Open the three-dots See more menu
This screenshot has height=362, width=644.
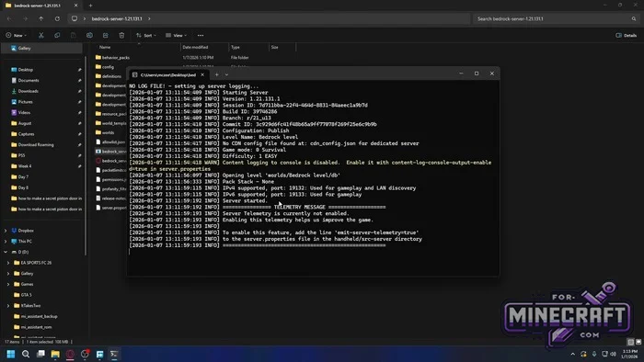201,35
